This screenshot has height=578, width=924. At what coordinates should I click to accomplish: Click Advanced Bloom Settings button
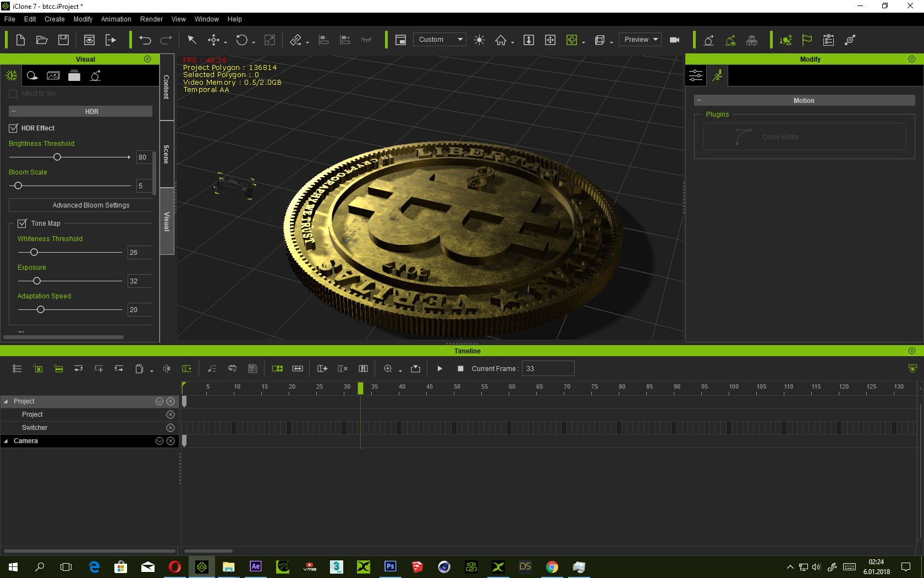[81, 205]
